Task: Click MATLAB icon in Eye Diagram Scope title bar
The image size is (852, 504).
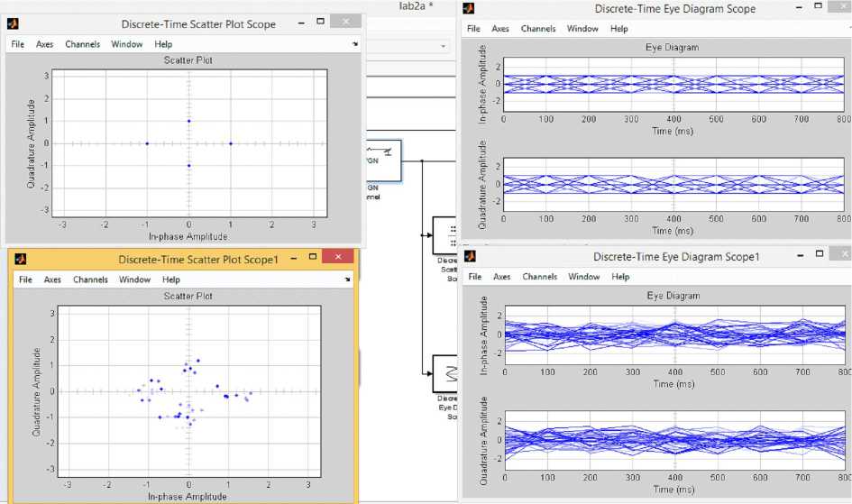Action: point(469,8)
